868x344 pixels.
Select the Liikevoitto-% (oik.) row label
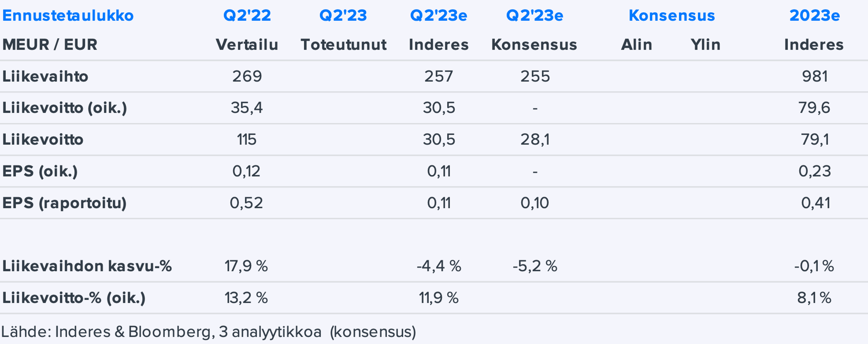tap(74, 298)
